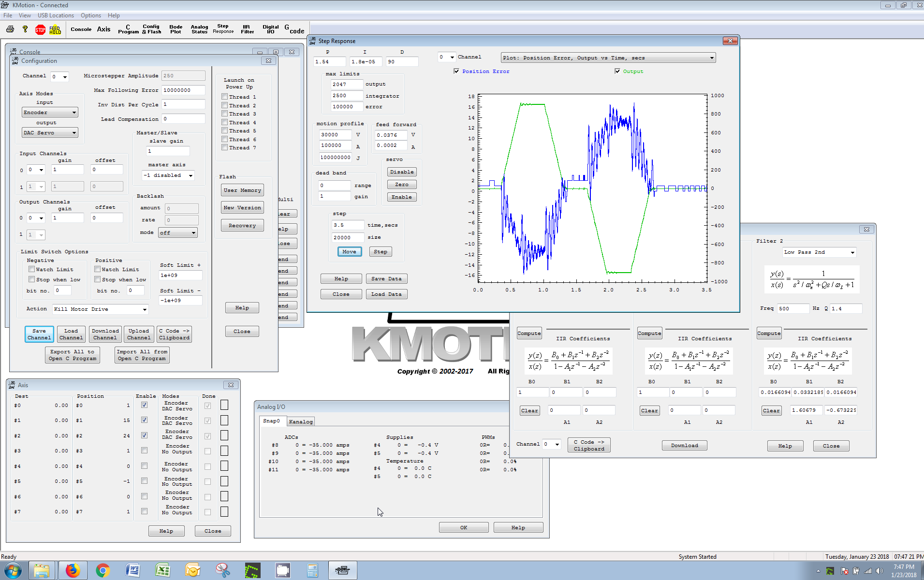The image size is (924, 580).
Task: Open the Digital I/O toolbar screen
Action: point(270,29)
